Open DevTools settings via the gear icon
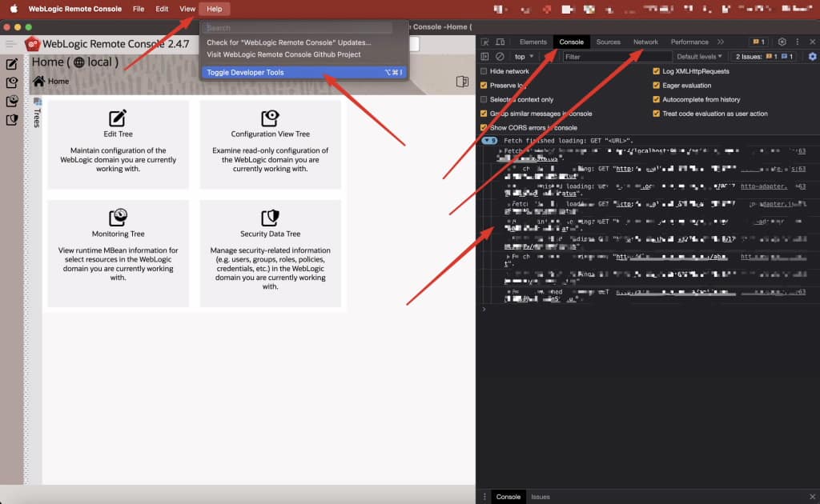Viewport: 820px width, 504px height. [x=782, y=42]
